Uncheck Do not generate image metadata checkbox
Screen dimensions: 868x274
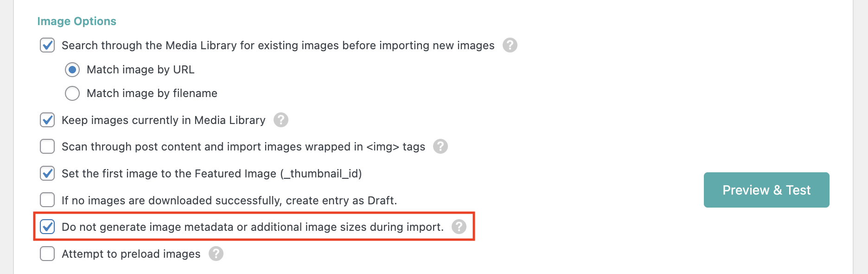[x=47, y=227]
